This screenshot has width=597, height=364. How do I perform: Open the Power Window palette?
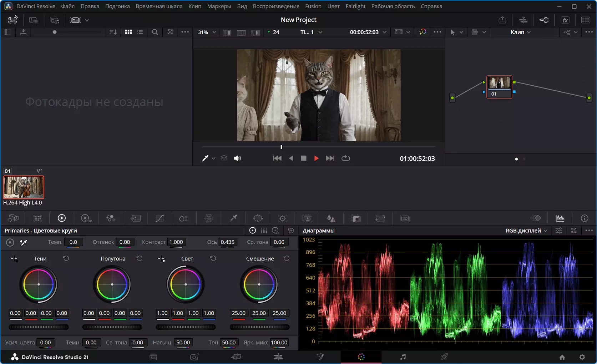pos(258,218)
